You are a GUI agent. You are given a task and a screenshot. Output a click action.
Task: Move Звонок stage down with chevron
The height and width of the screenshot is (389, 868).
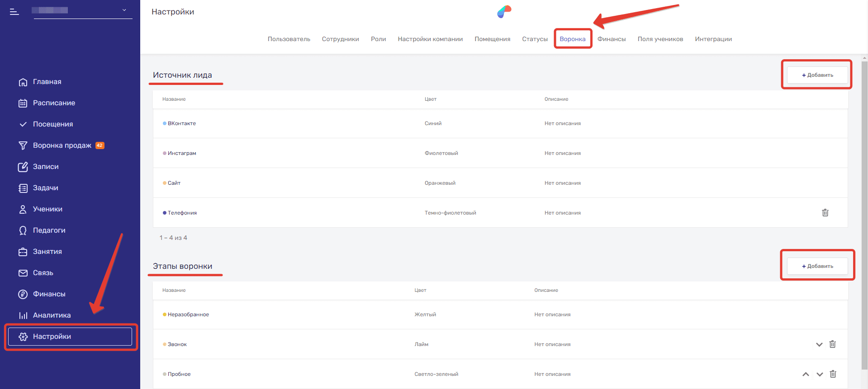click(x=819, y=345)
